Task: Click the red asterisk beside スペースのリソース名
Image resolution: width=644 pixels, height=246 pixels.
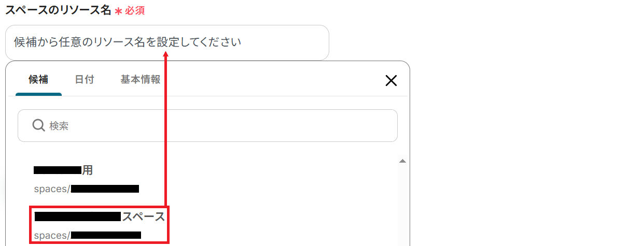Action: [x=118, y=11]
